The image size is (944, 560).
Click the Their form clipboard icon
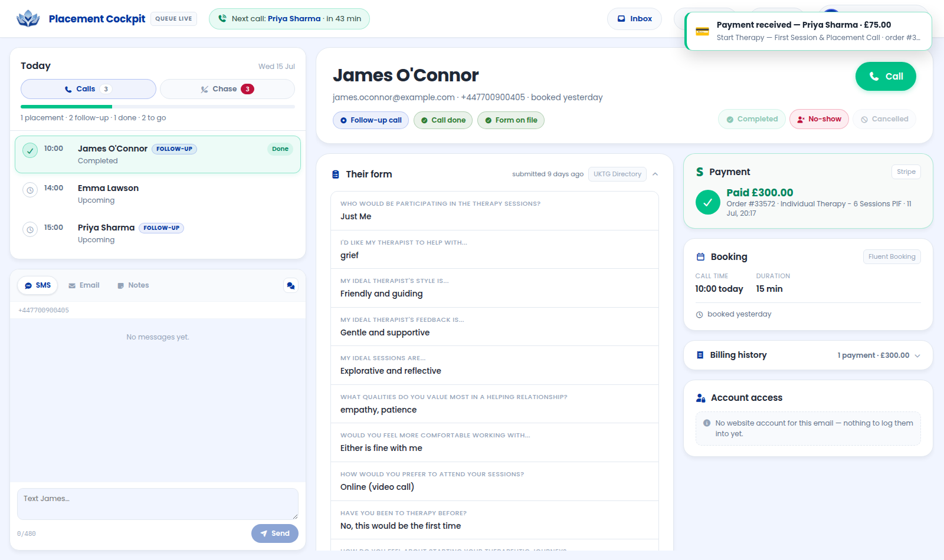[x=336, y=174]
